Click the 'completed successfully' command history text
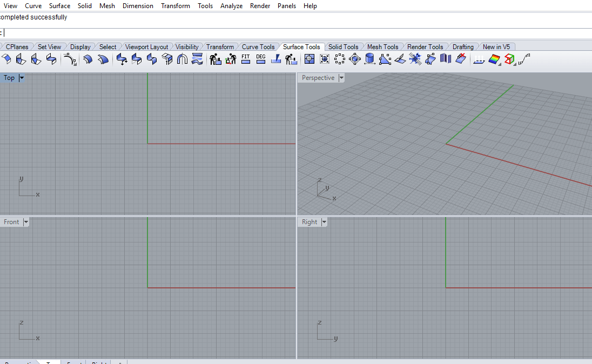The height and width of the screenshot is (364, 592). coord(33,17)
